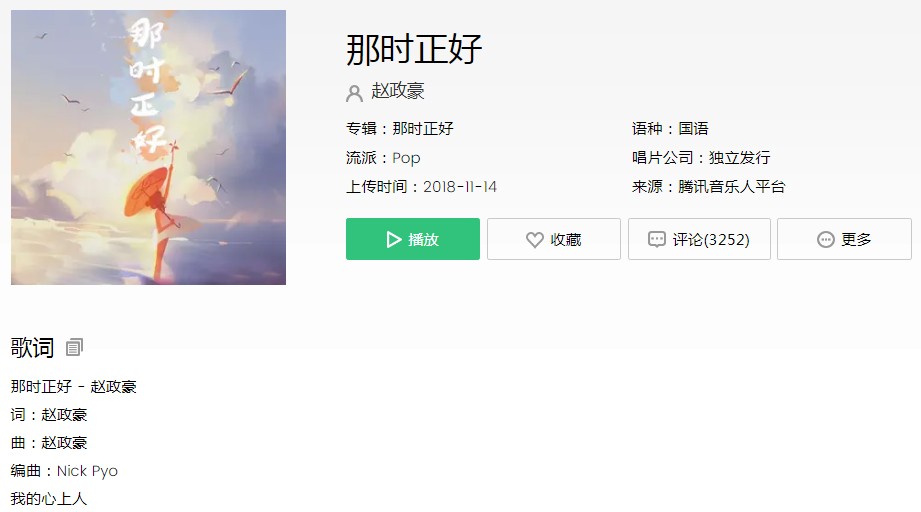Click the heart favorite icon
The image size is (921, 512).
tap(535, 240)
